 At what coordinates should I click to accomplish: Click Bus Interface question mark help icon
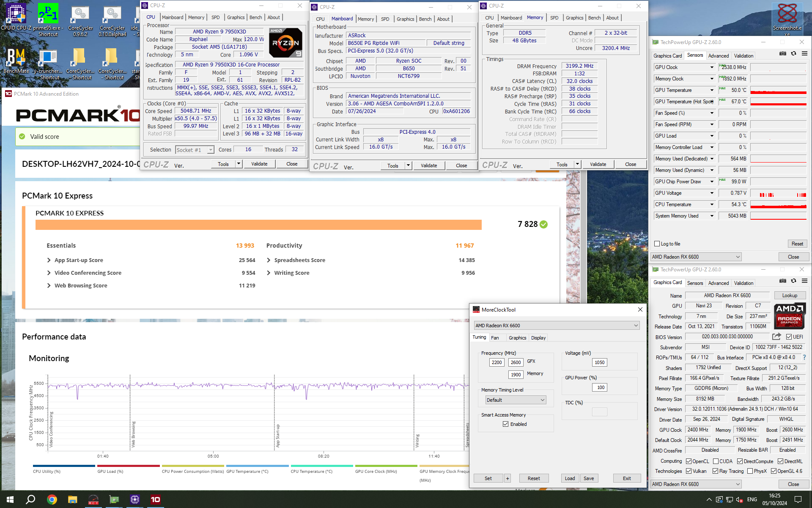pyautogui.click(x=804, y=357)
